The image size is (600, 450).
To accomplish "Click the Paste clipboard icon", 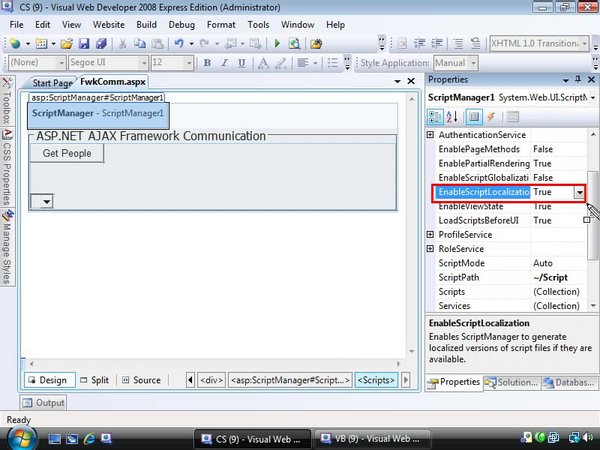I will click(157, 44).
